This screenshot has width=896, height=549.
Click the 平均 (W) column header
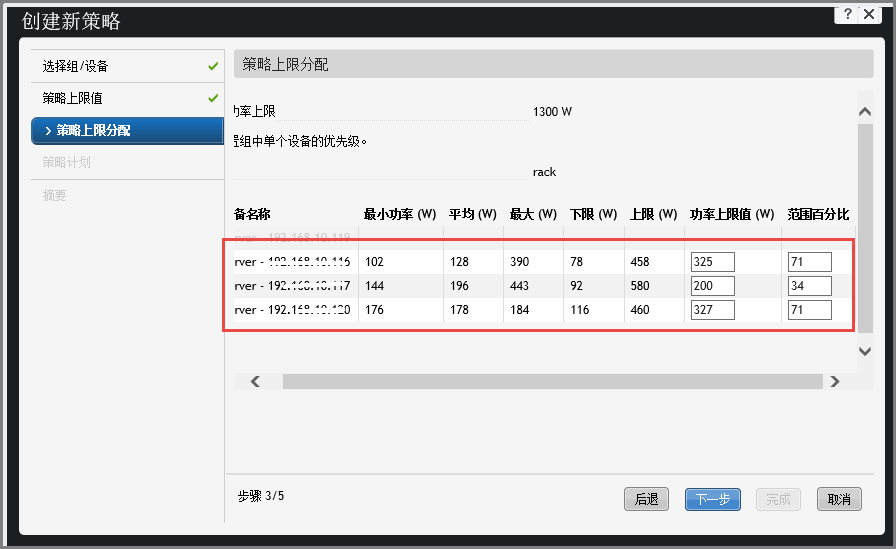[473, 214]
